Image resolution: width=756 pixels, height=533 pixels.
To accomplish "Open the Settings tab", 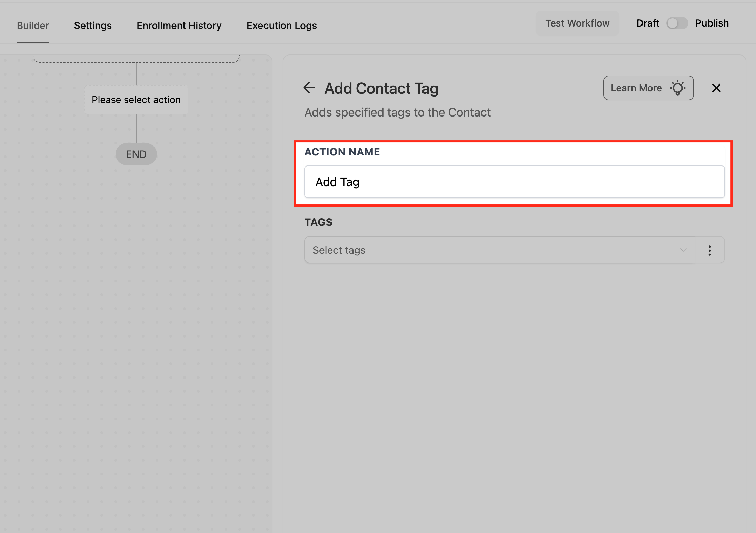I will (93, 26).
